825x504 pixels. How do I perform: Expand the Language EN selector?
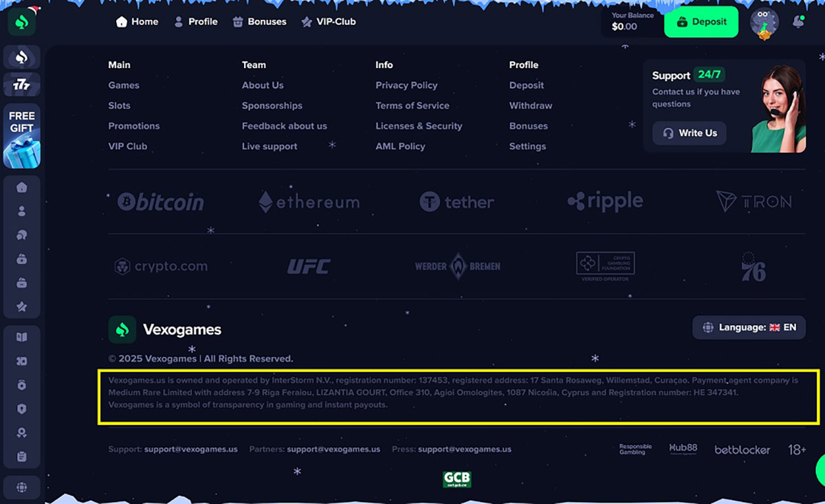tap(749, 327)
